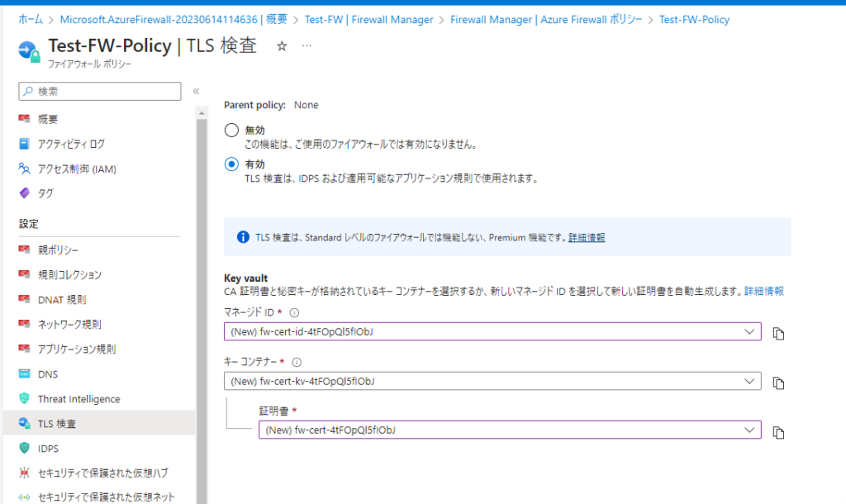Image resolution: width=846 pixels, height=504 pixels.
Task: Expand the マネージド ID dropdown
Action: coord(749,332)
